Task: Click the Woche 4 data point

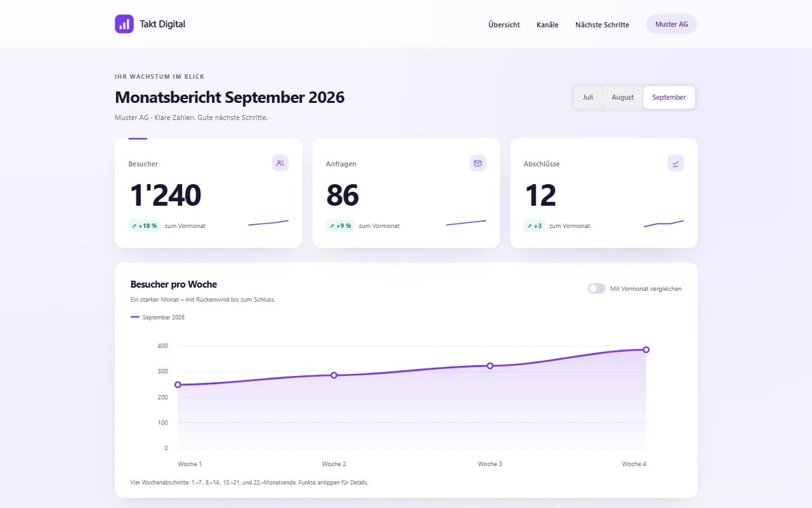Action: (646, 350)
